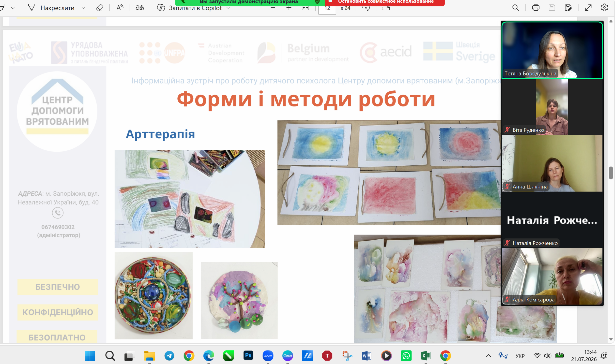
Task: Click the scrollbar up arrow
Action: tap(611, 21)
